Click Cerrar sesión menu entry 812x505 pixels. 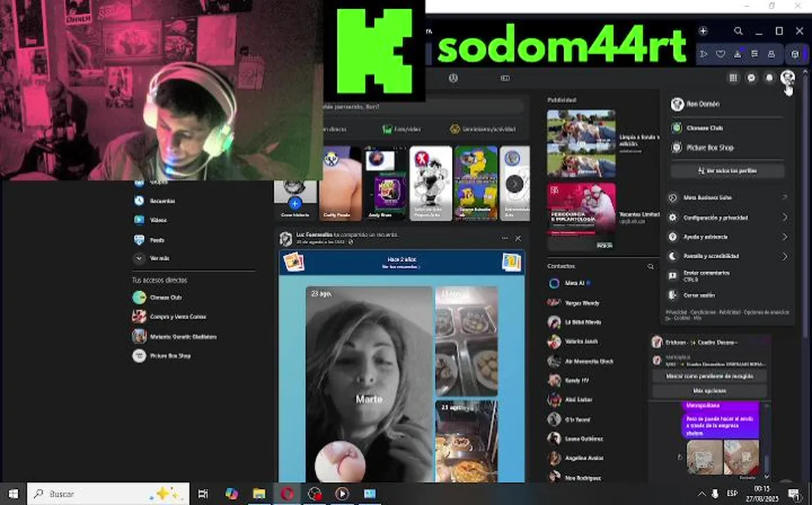coord(728,295)
